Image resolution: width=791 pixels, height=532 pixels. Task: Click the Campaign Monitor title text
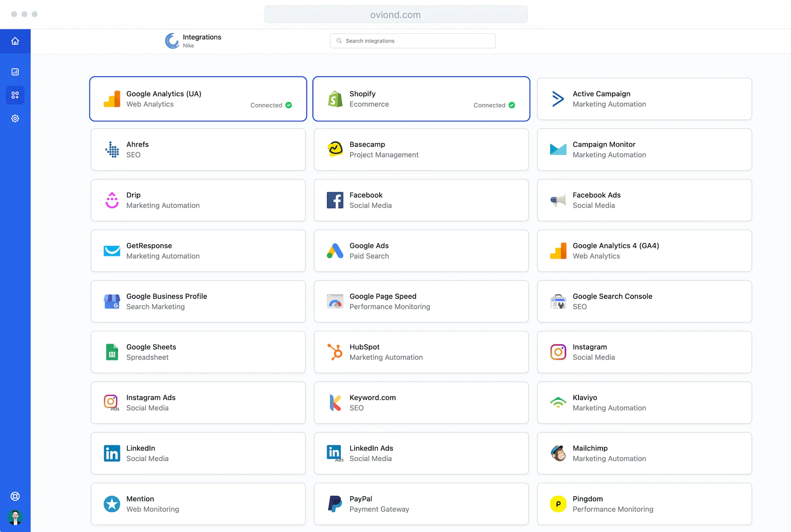[604, 144]
